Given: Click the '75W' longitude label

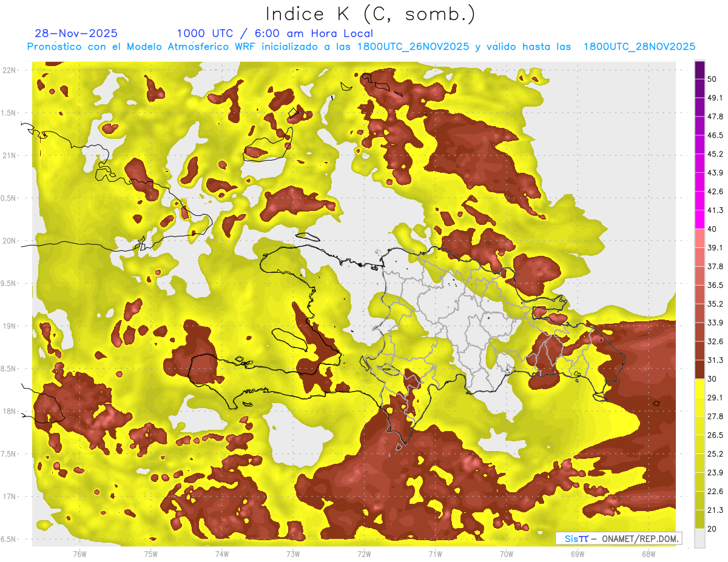Looking at the screenshot, I should coord(151,554).
